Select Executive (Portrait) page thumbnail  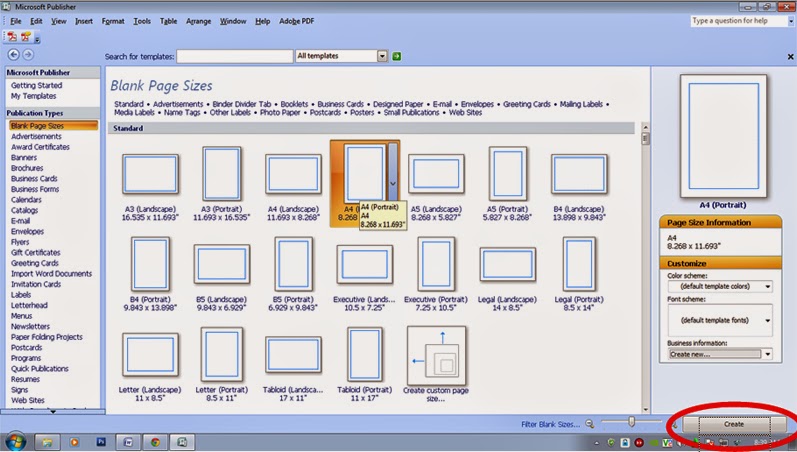(x=436, y=264)
